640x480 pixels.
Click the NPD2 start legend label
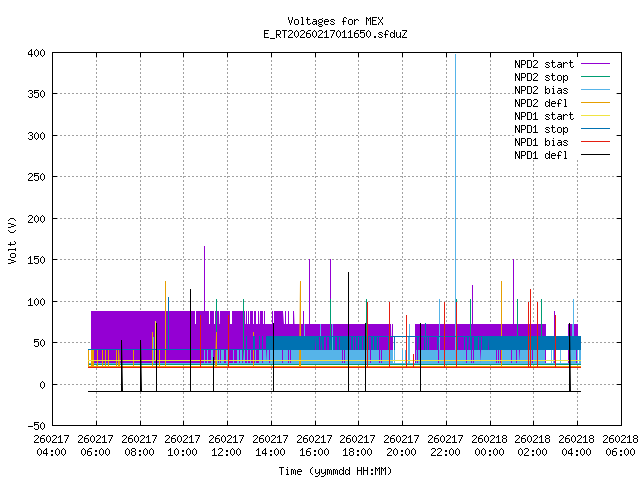click(544, 64)
